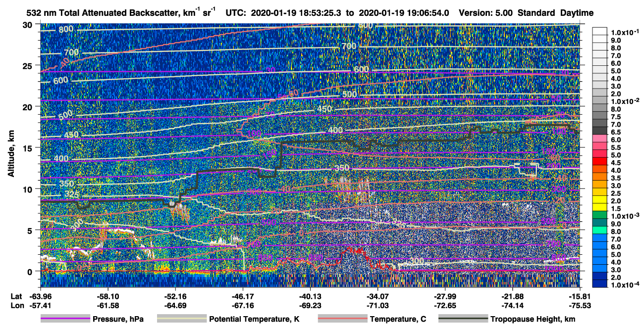Click longitude value '-61.58'

pos(108,305)
